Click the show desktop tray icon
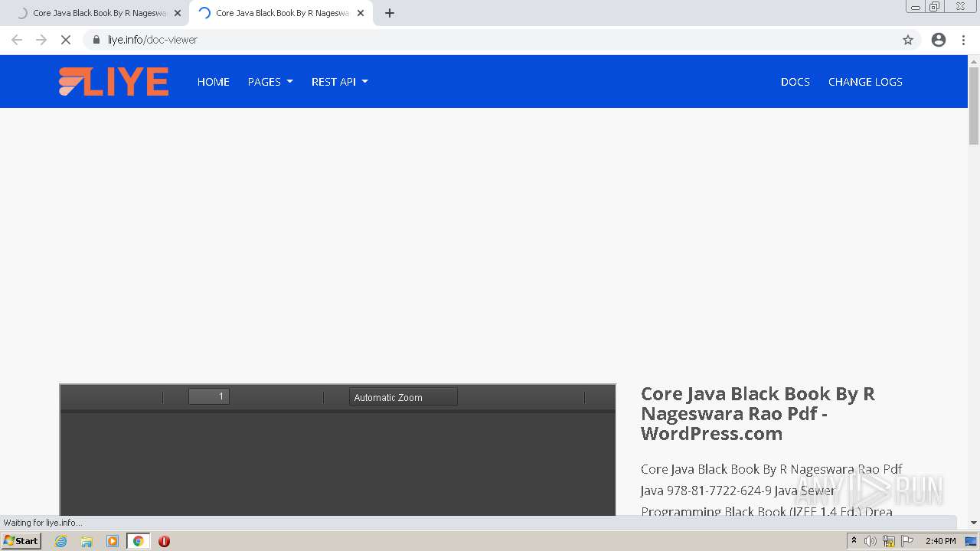The width and height of the screenshot is (980, 551). point(972,541)
